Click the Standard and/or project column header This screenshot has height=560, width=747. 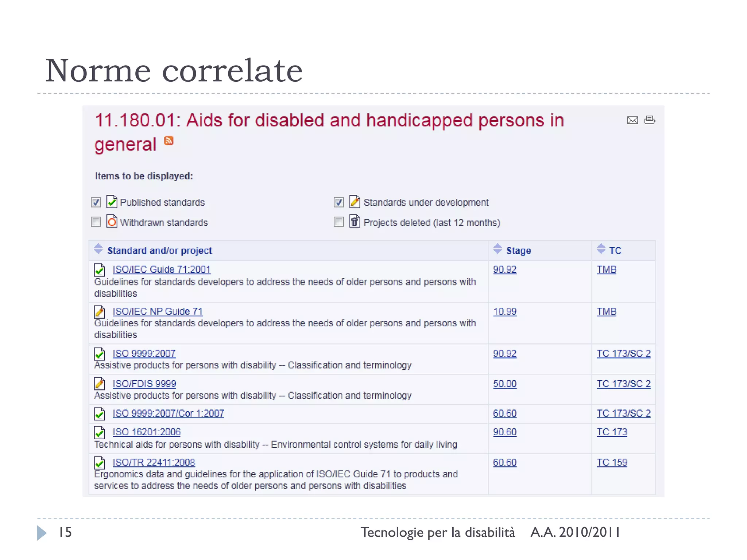click(x=159, y=251)
